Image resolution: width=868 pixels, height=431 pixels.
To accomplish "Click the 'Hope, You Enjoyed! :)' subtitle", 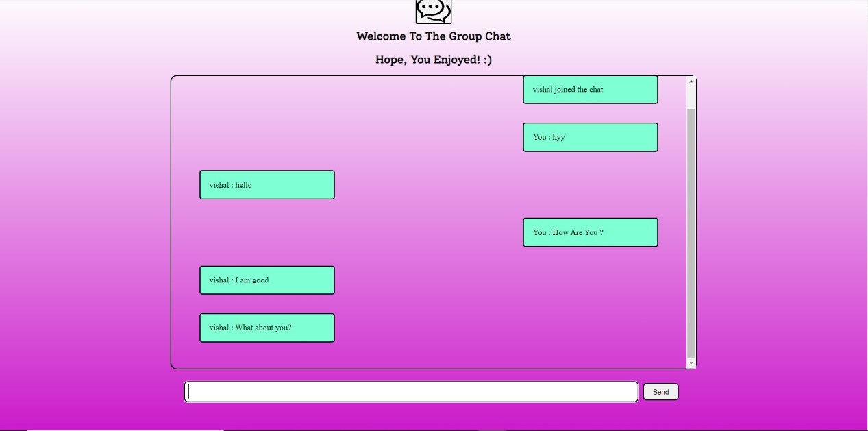I will coord(433,60).
